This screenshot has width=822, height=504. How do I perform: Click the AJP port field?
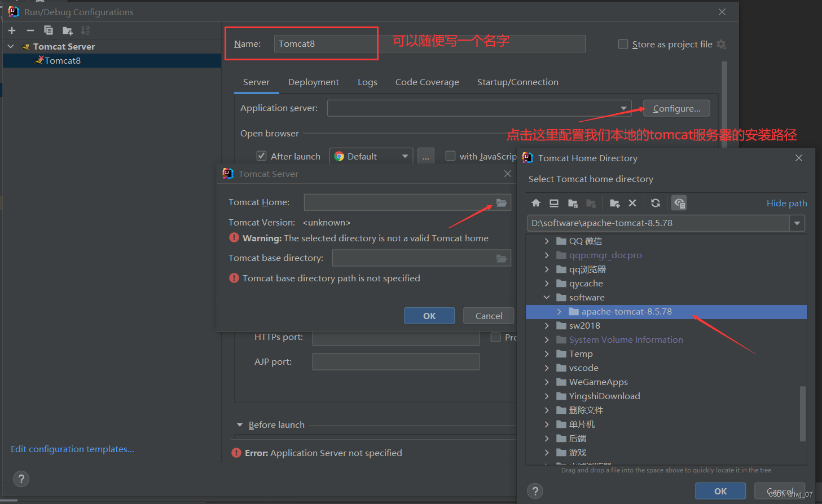[x=395, y=361]
